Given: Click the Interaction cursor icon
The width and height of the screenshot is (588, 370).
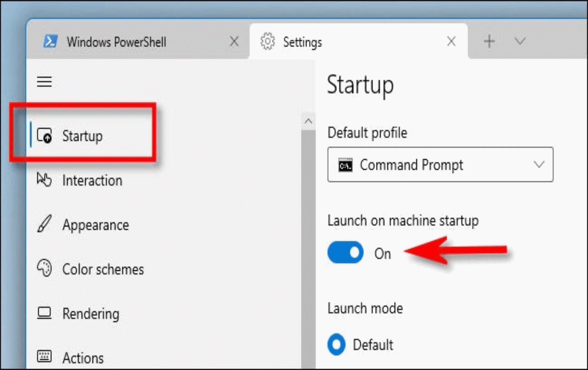Looking at the screenshot, I should point(44,180).
